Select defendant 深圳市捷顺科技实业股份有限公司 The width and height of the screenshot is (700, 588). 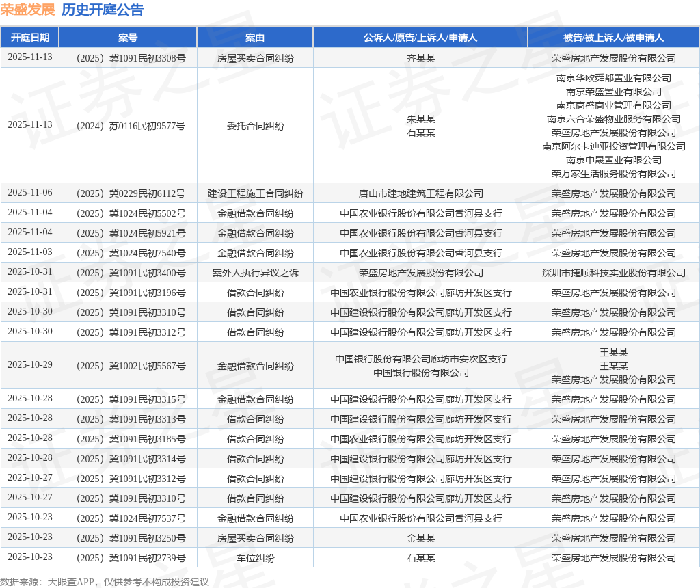click(613, 273)
